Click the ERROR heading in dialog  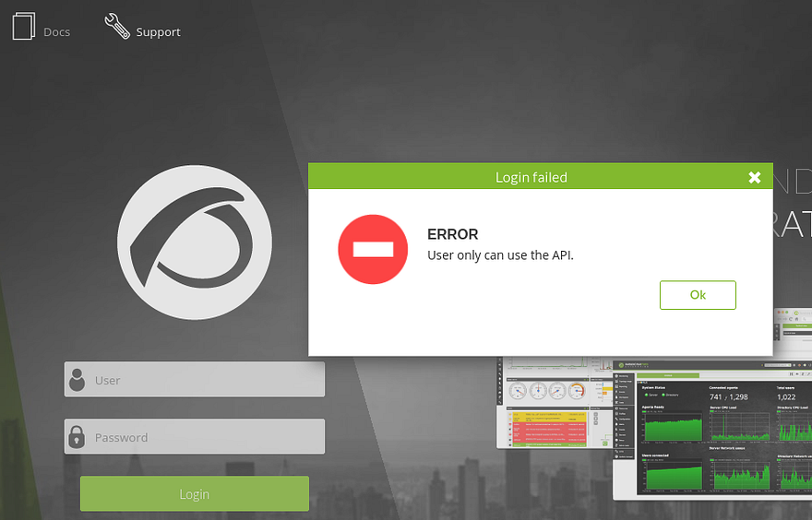coord(453,235)
